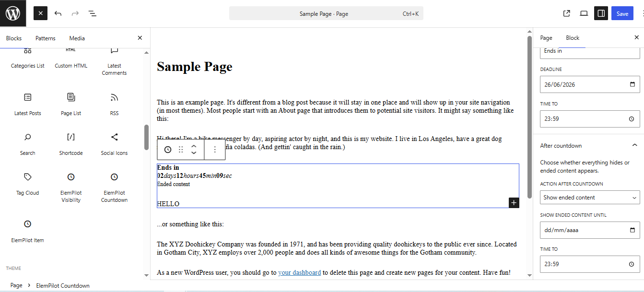Image resolution: width=644 pixels, height=292 pixels.
Task: Click the countdown timer digits
Action: point(195,175)
